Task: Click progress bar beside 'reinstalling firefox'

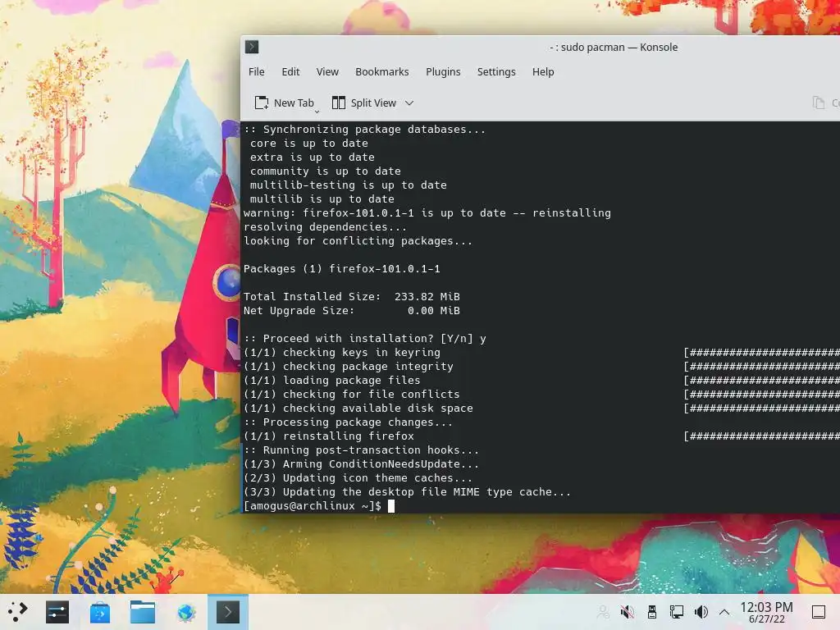Action: (762, 436)
